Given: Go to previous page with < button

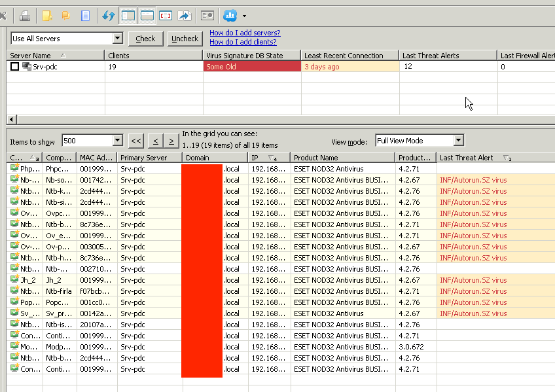Looking at the screenshot, I should [x=156, y=141].
